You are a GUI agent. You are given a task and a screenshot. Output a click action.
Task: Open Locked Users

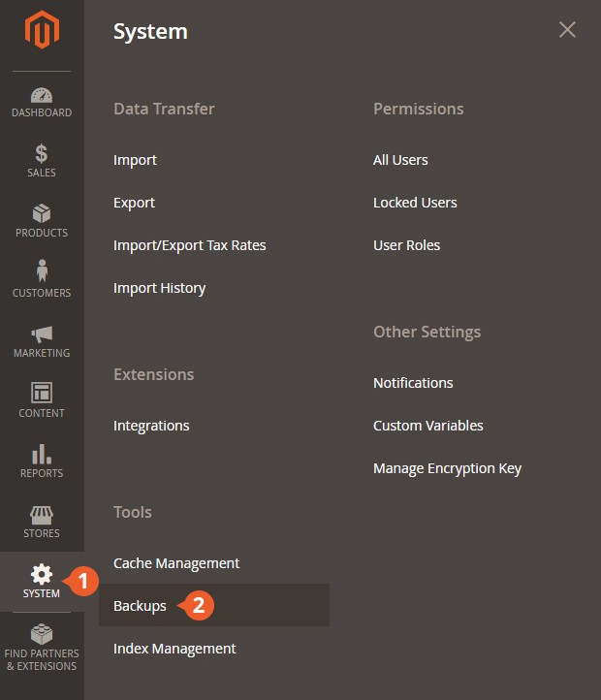coord(415,203)
